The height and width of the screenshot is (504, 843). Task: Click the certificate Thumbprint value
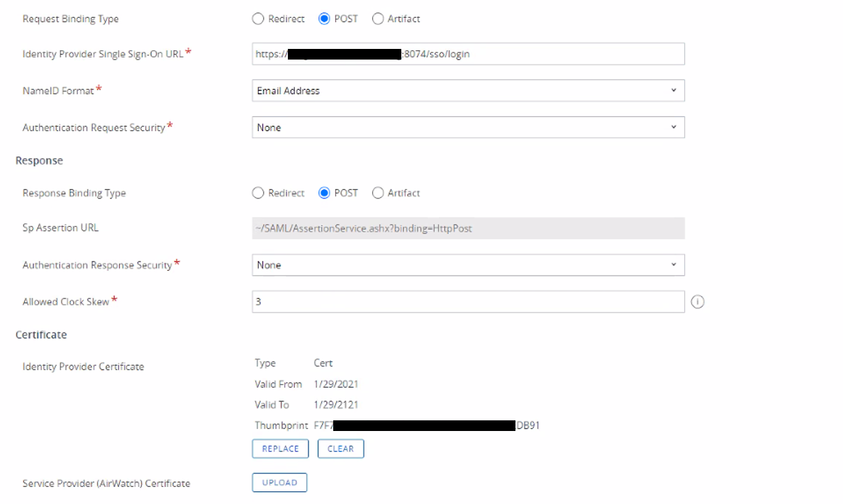coord(427,426)
